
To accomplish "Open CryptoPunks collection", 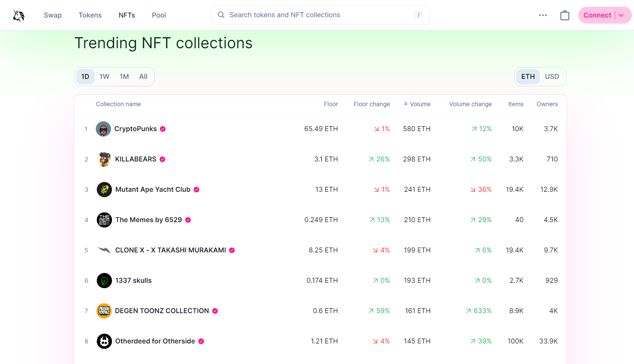I will click(x=136, y=129).
